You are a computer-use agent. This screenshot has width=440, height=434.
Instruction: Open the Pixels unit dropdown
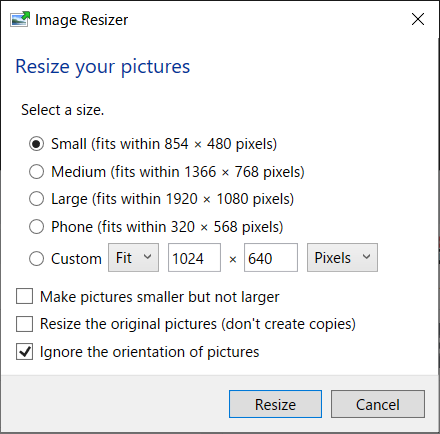[x=342, y=258]
